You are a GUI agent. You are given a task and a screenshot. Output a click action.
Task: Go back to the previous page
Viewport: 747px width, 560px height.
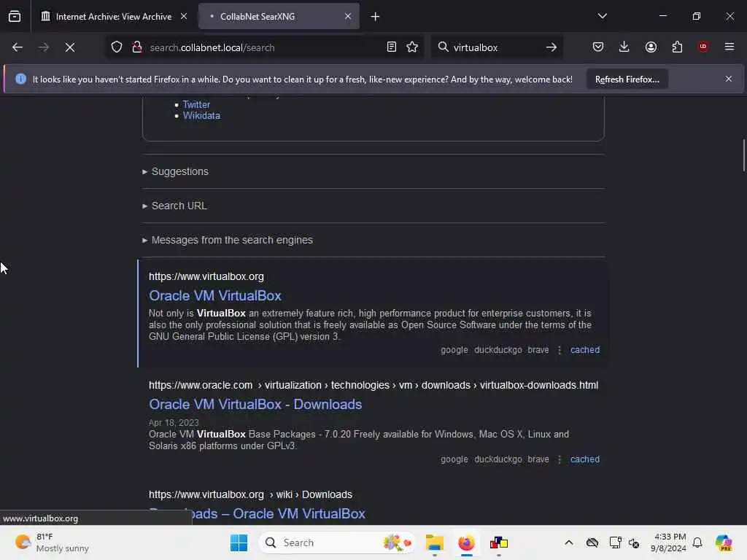coord(18,47)
